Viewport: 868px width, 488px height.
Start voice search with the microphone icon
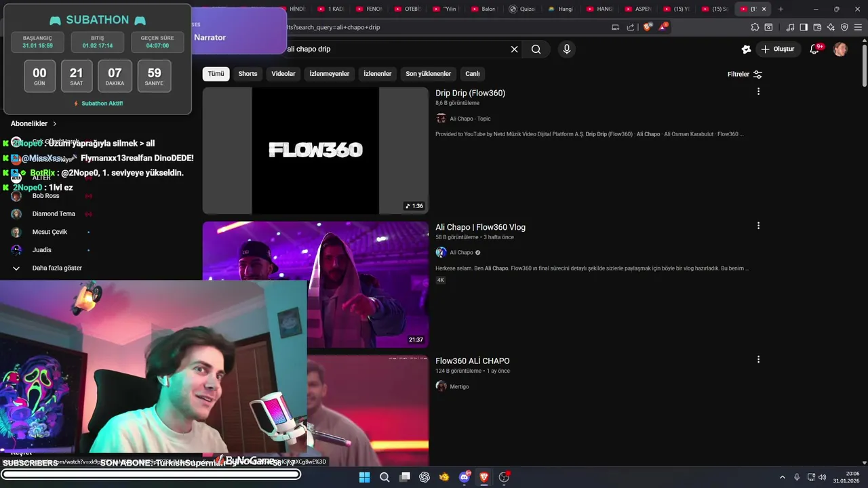567,49
